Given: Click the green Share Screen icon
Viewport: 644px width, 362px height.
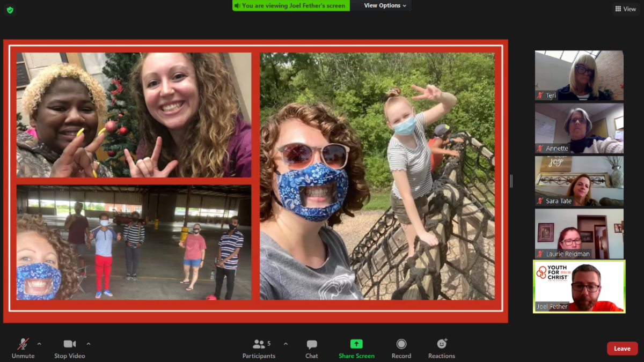Looking at the screenshot, I should (x=356, y=344).
